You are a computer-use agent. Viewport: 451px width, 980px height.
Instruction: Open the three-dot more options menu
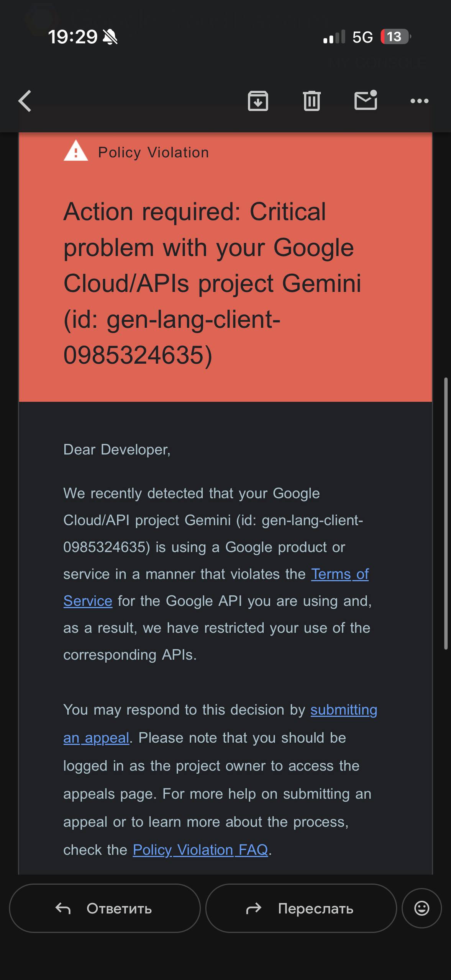point(419,101)
